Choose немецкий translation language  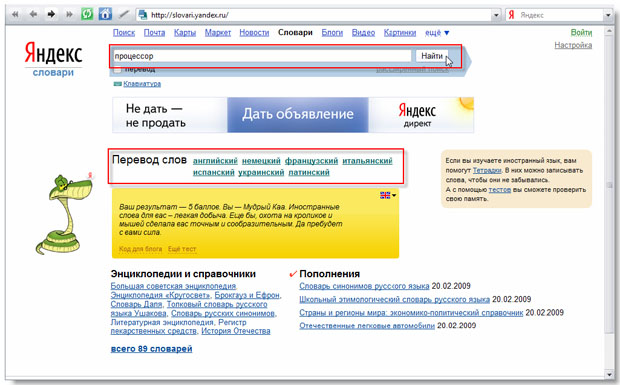261,161
